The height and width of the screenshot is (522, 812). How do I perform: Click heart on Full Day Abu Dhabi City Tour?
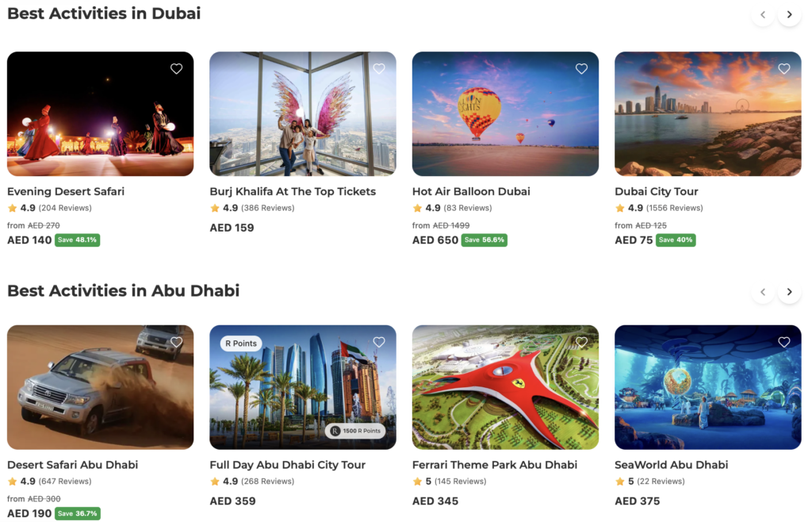pos(379,342)
